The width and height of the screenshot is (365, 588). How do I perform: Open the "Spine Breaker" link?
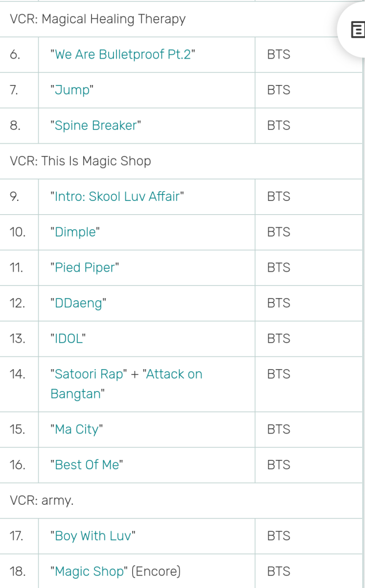pos(96,126)
